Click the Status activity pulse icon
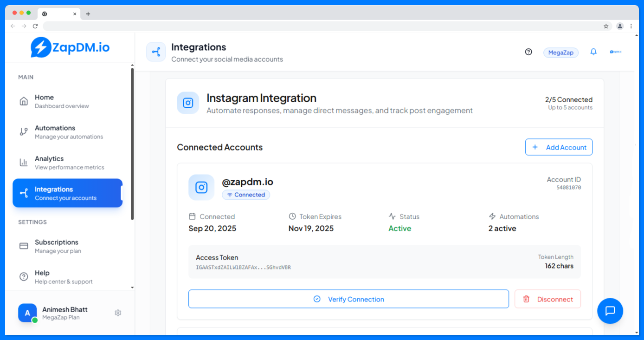Viewport: 644px width, 340px height. (392, 216)
